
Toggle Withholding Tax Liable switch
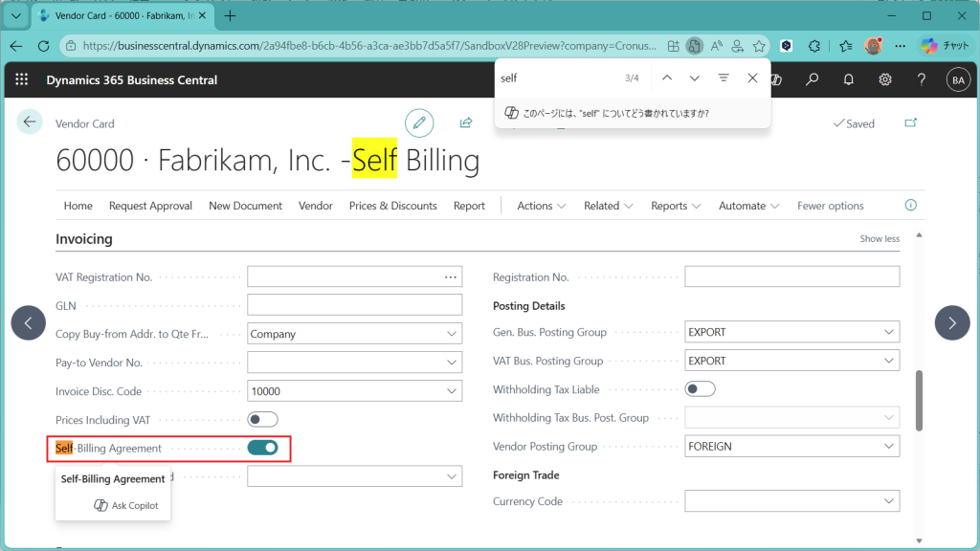[x=701, y=389]
